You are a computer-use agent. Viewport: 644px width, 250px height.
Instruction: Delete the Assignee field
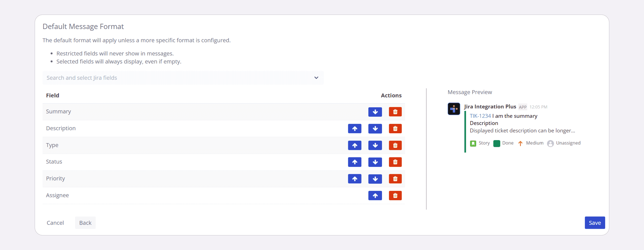395,196
